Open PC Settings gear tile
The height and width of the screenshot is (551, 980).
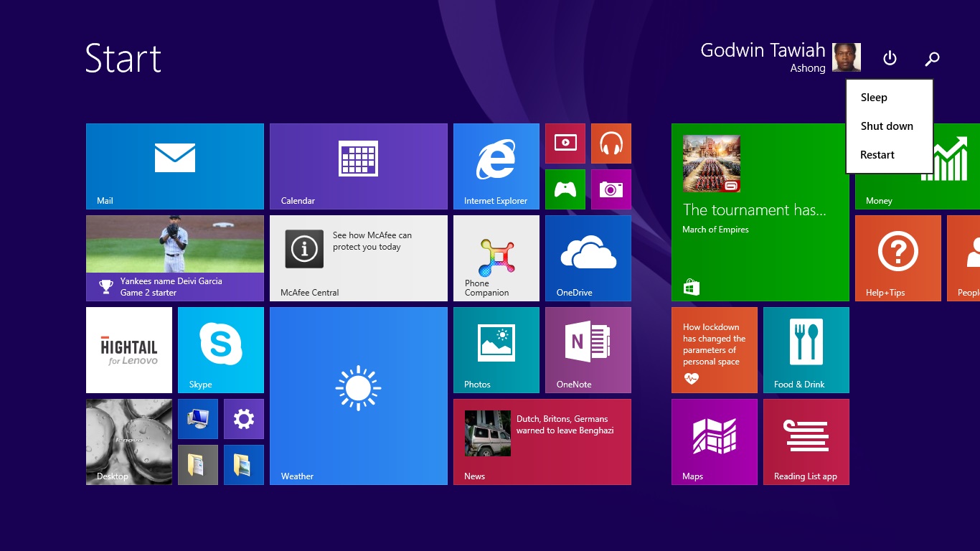(x=244, y=419)
